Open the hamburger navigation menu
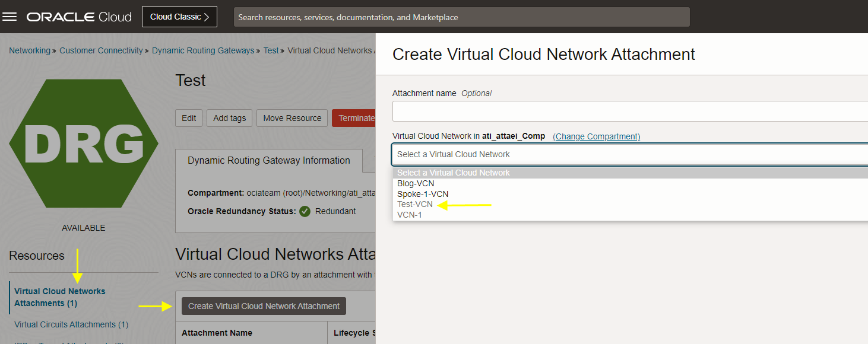Screen dimensions: 868x344 (9, 17)
